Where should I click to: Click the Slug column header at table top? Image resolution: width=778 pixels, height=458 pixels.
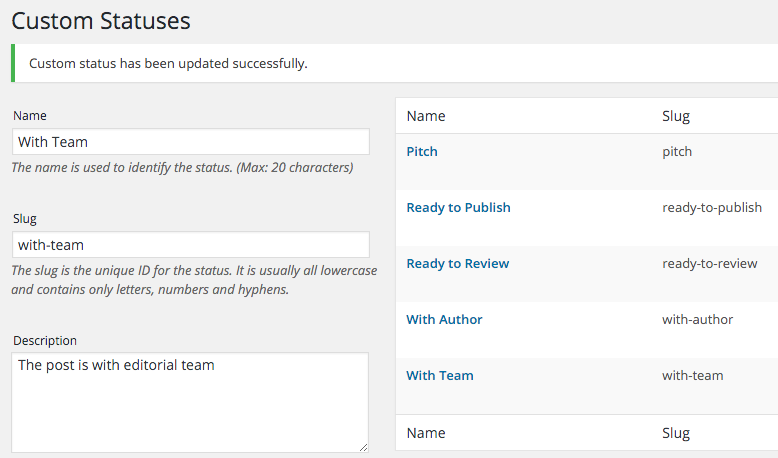tap(676, 116)
